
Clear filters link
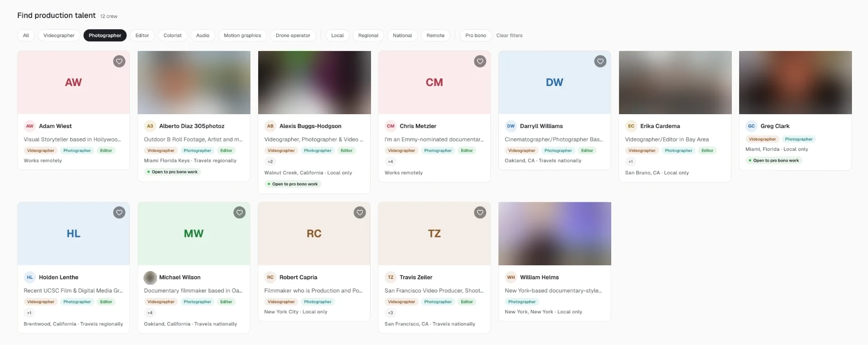pyautogui.click(x=509, y=35)
